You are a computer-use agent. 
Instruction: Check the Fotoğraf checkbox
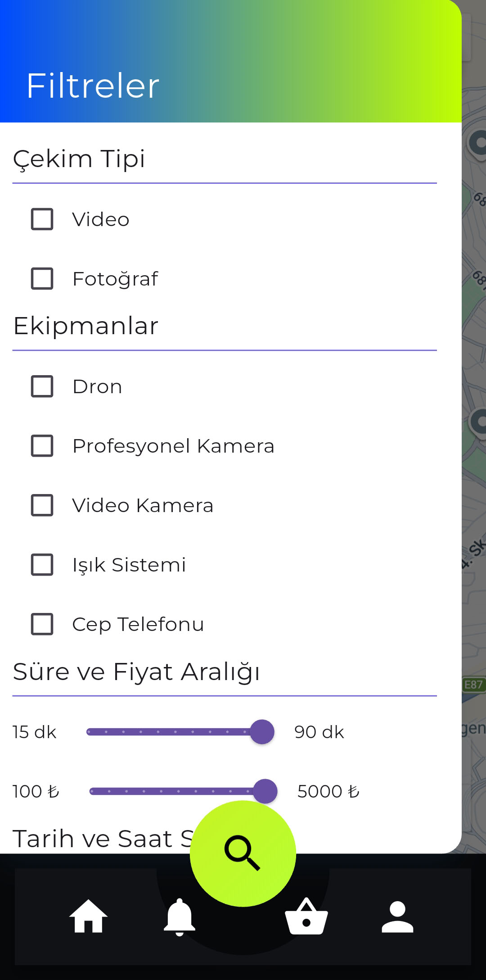click(42, 279)
